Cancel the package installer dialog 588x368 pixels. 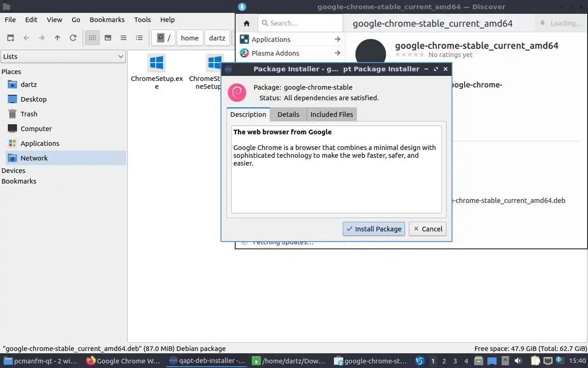click(x=428, y=229)
